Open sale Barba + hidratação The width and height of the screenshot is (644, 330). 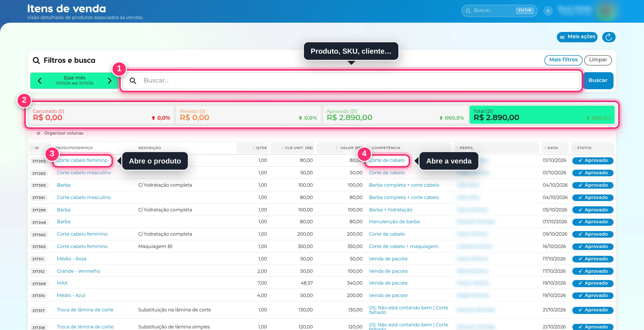pos(391,210)
